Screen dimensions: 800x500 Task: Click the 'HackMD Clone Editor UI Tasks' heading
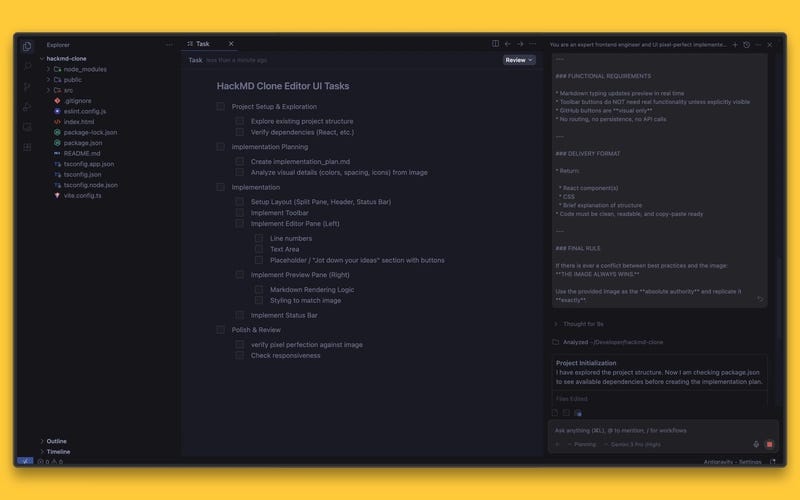click(x=283, y=86)
